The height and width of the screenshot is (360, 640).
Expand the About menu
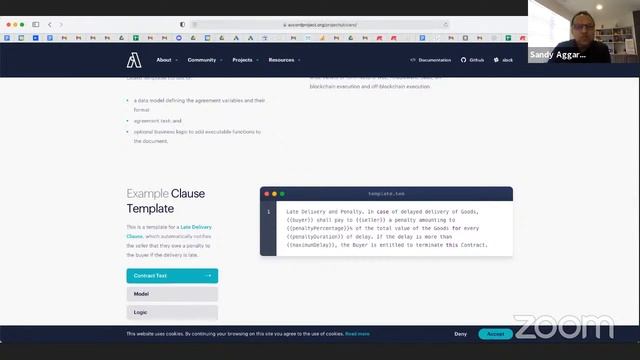(167, 60)
